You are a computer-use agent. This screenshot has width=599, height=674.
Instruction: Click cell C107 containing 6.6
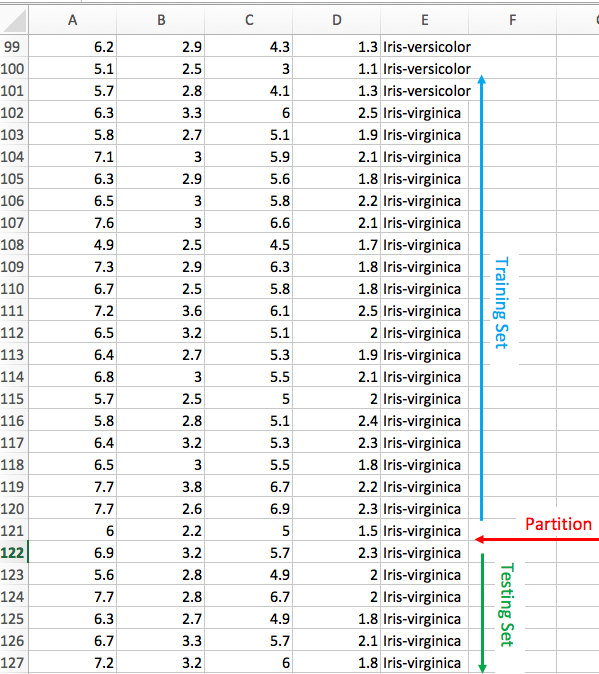click(249, 223)
